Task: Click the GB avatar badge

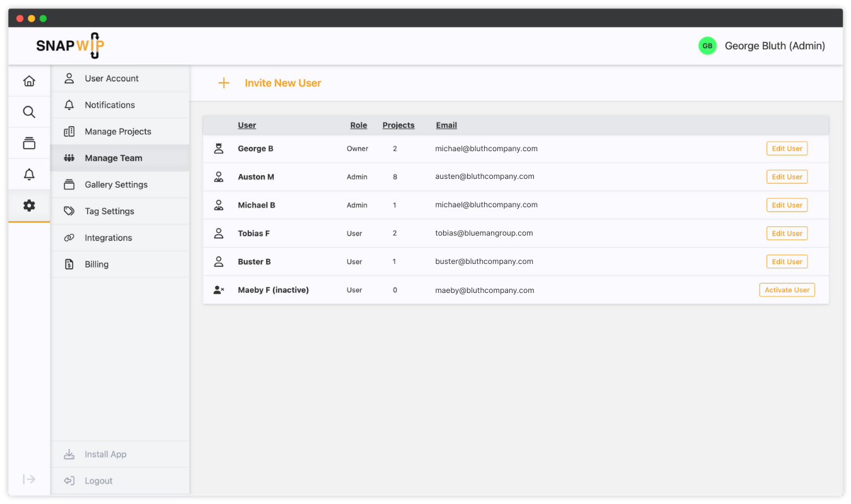Action: [707, 46]
